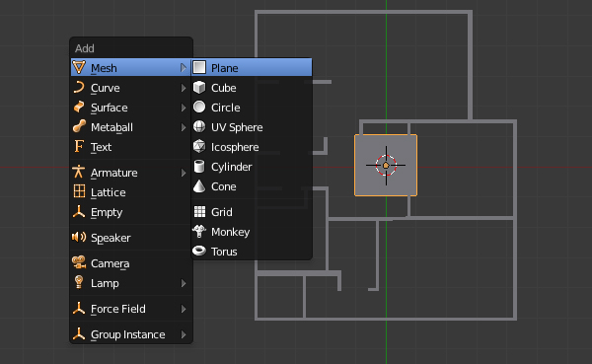Click the Surface icon in Add menu
The image size is (592, 364).
tap(79, 108)
